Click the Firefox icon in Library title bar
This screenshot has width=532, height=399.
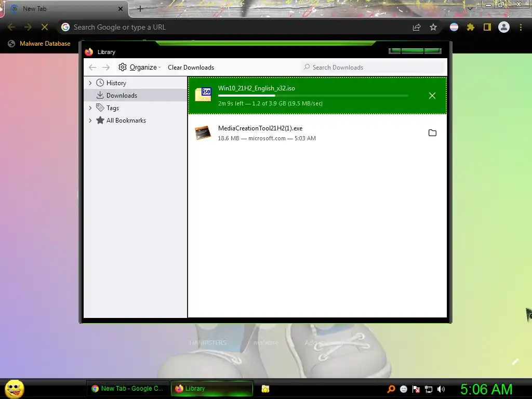pos(89,52)
